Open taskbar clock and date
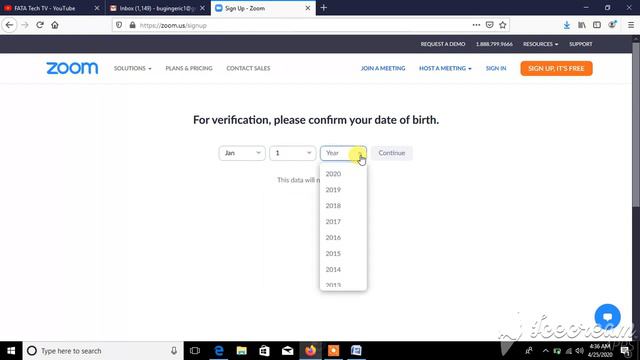The image size is (640, 360). tap(600, 351)
